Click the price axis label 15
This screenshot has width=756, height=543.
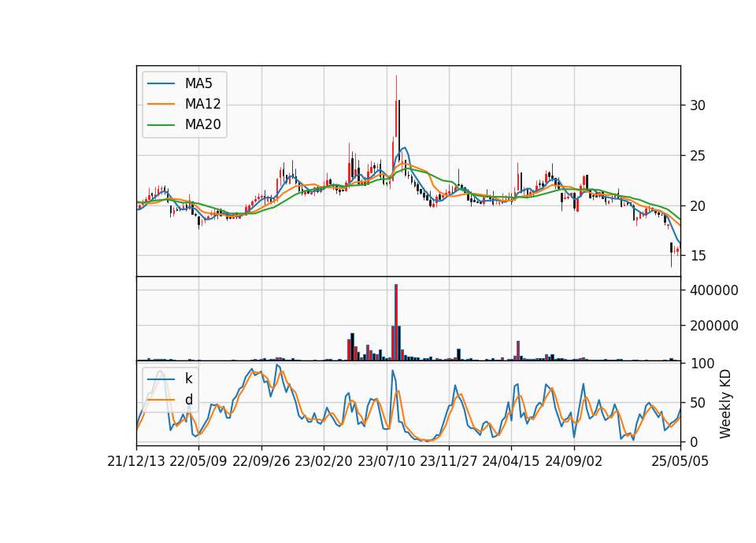698,256
